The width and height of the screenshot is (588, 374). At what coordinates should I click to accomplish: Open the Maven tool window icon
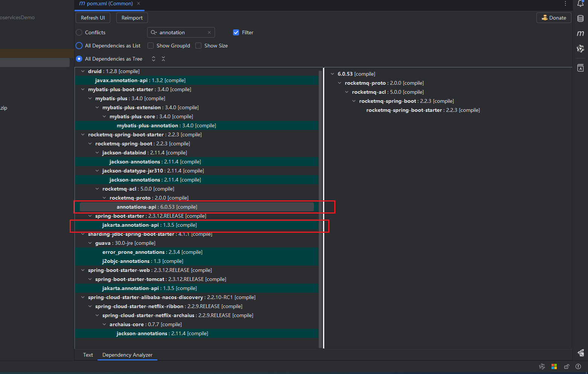(580, 34)
